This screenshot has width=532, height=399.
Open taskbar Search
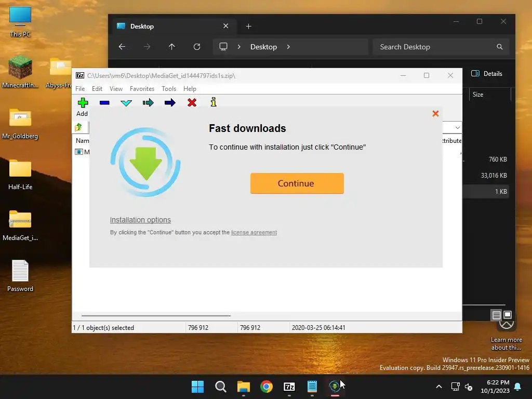coord(220,387)
